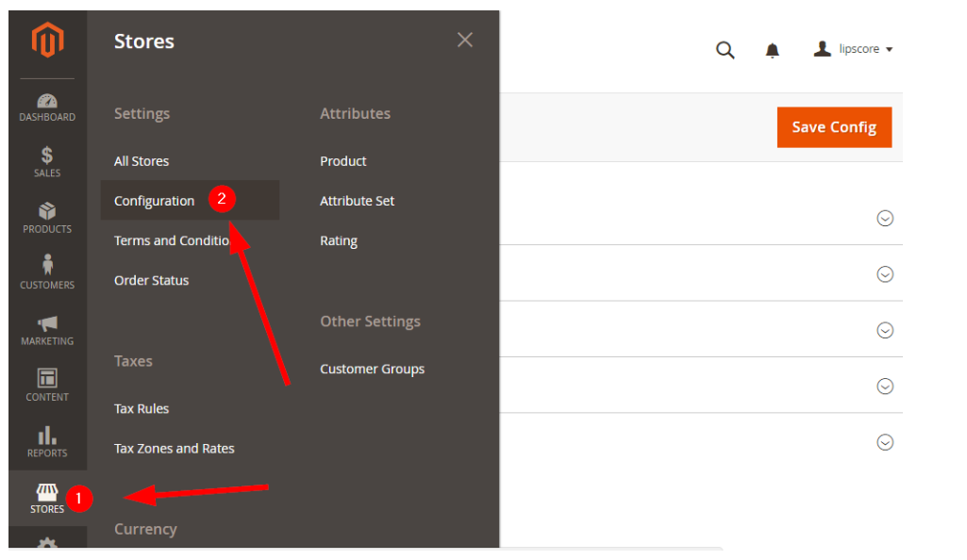The image size is (967, 560).
Task: Click the search magnifier icon
Action: (725, 50)
